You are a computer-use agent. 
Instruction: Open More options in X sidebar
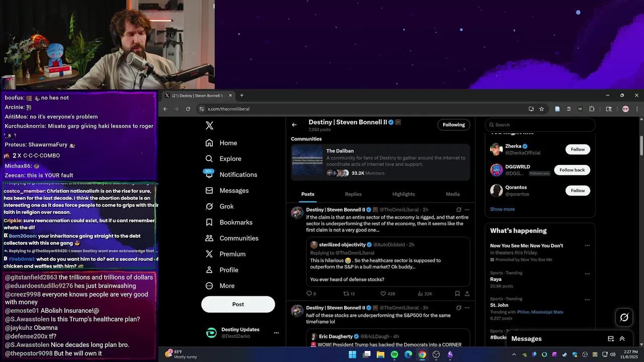tap(220, 286)
